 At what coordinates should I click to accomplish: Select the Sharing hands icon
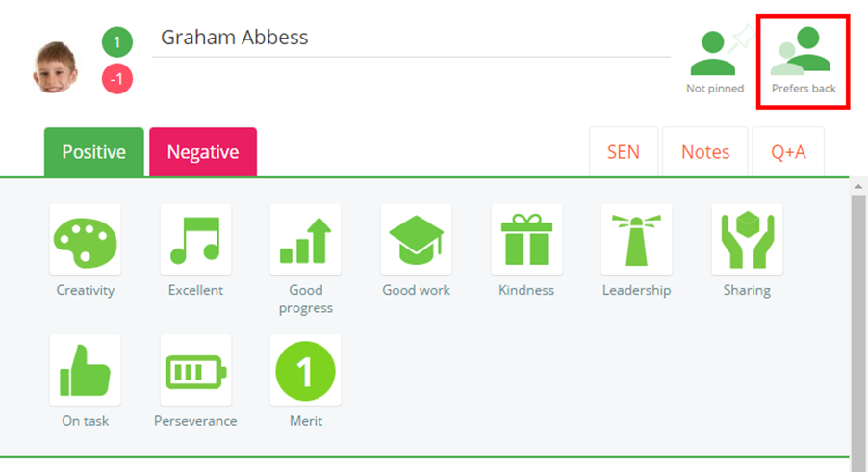tap(747, 240)
